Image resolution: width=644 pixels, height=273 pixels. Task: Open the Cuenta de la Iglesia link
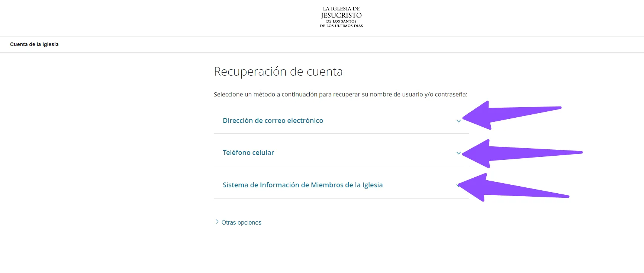[x=34, y=44]
